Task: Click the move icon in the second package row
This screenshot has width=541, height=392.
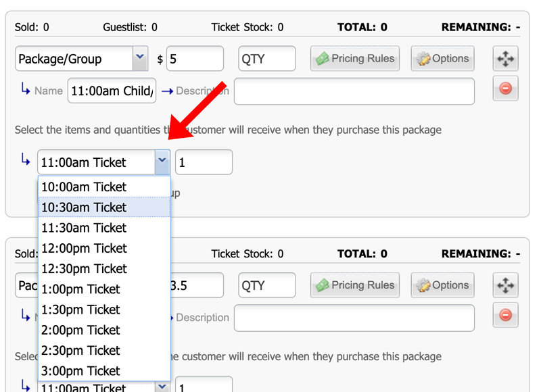Action: coord(505,286)
